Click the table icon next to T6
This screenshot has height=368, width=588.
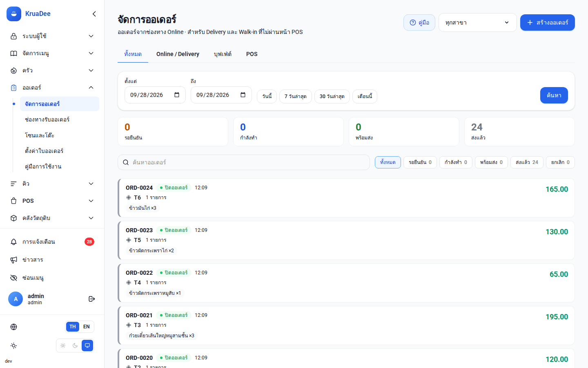[x=129, y=197]
